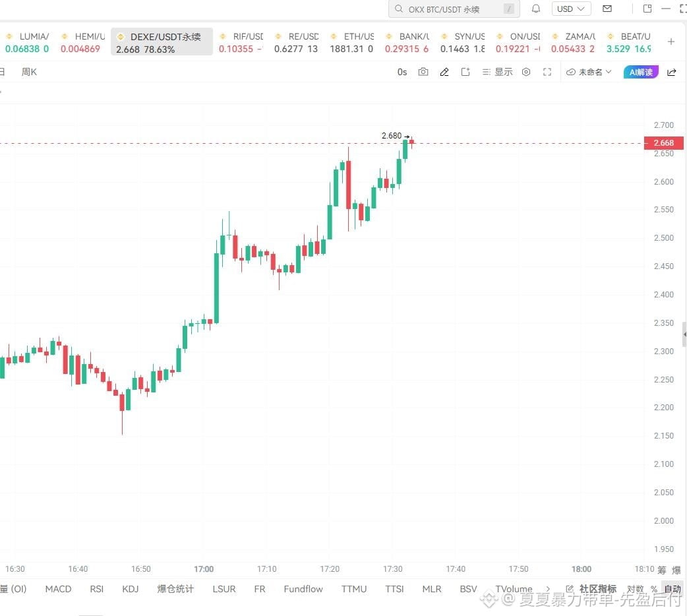Click the OKX BTC/USDT search field
The image size is (687, 616).
454,9
